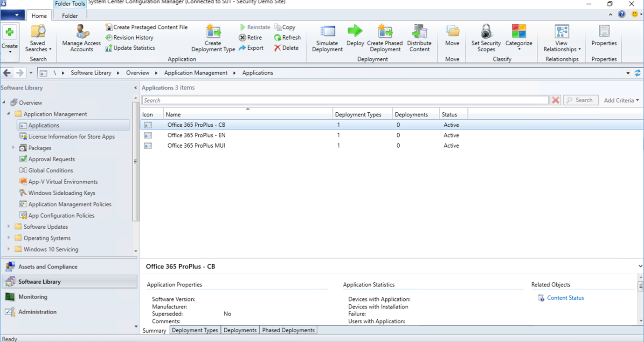Select License Information for Store Apps
This screenshot has height=342, width=644.
pos(71,137)
